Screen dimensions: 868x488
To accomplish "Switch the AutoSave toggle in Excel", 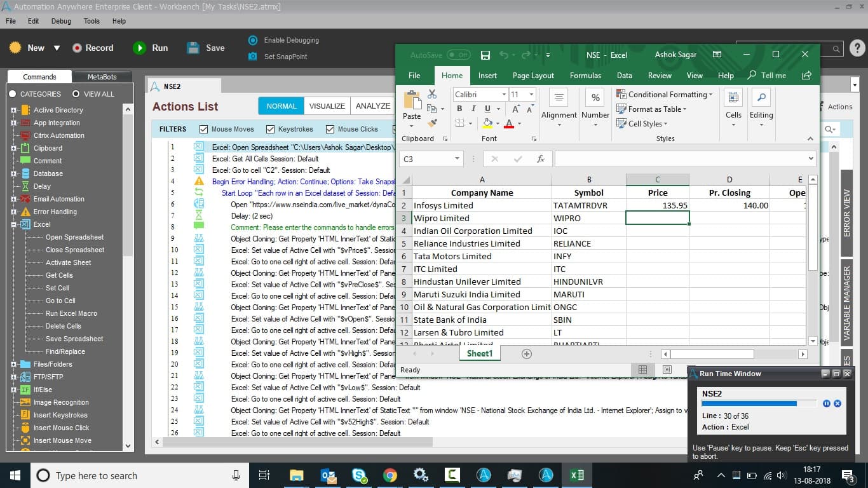I will 458,55.
